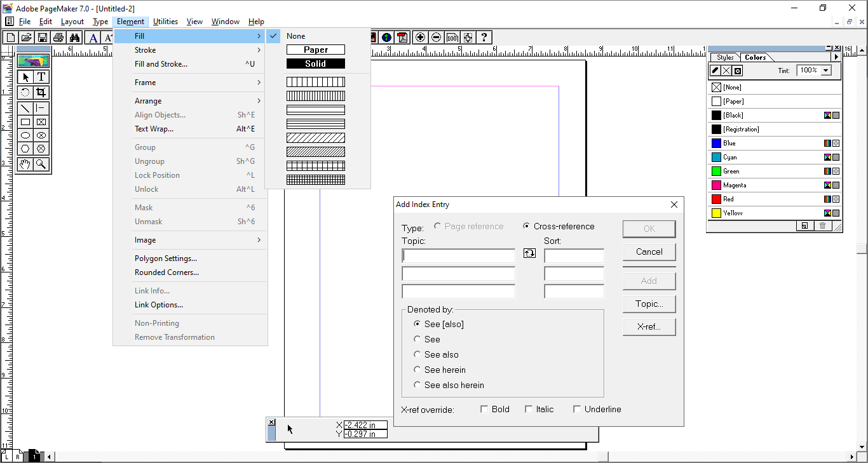Open the Utilities menu

165,21
